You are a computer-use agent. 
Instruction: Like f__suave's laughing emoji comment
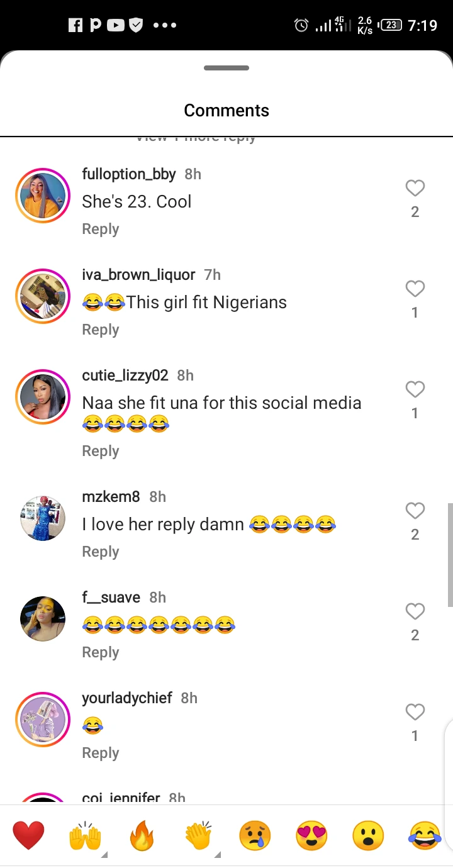pyautogui.click(x=415, y=611)
